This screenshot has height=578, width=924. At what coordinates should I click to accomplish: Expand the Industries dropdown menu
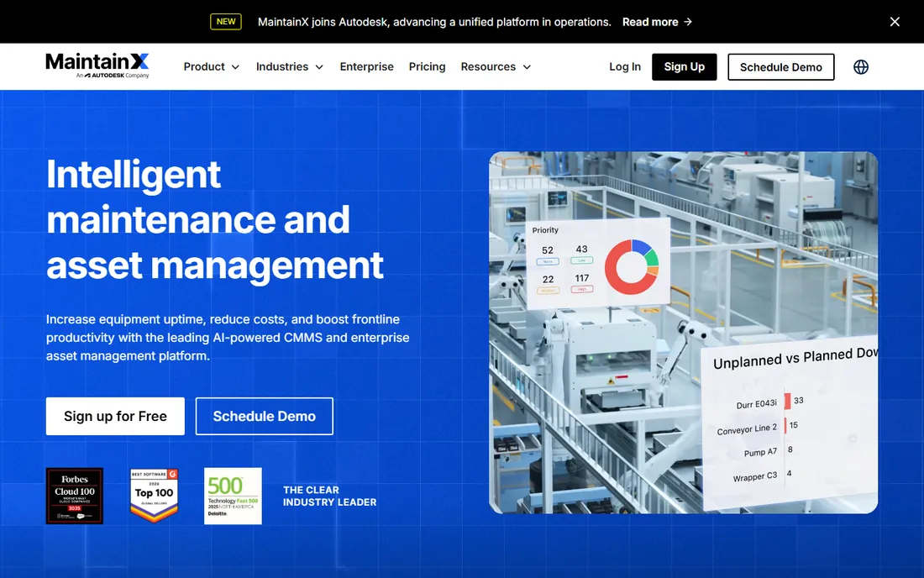pyautogui.click(x=290, y=67)
